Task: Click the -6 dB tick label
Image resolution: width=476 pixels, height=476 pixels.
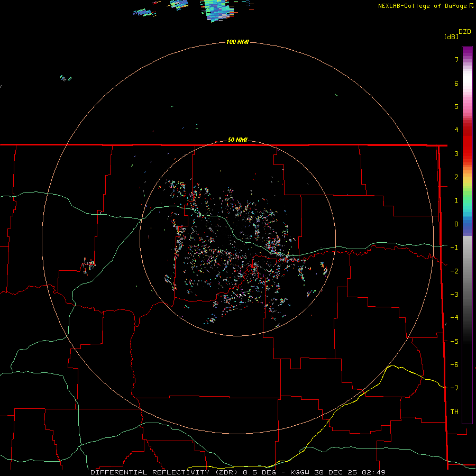Action: [454, 365]
